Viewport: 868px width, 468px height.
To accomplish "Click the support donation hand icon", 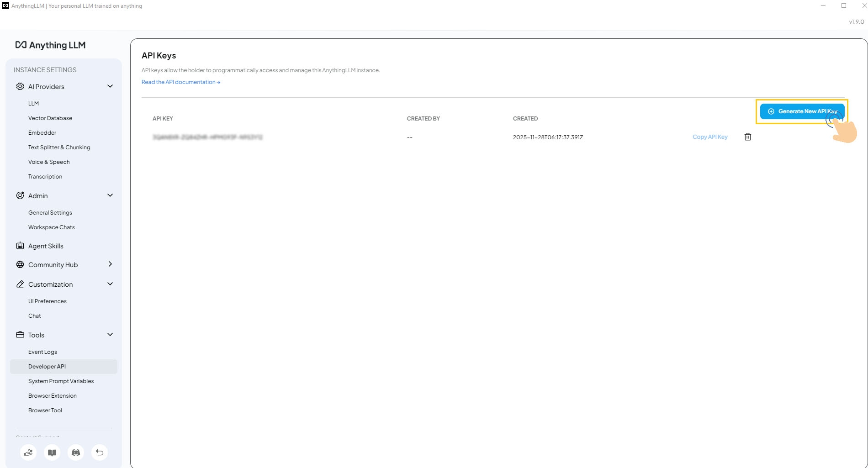I will 28,452.
